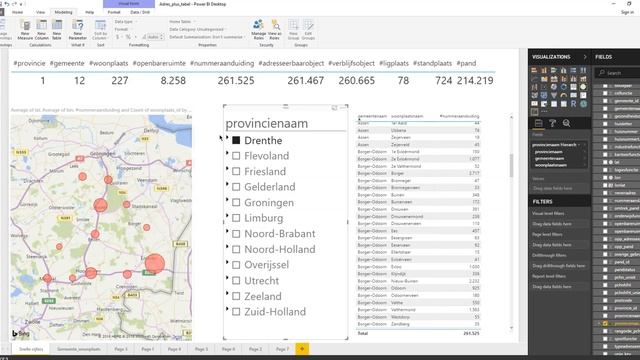This screenshot has height=360, width=640.
Task: Check the Zeeland checkbox
Action: [x=236, y=296]
